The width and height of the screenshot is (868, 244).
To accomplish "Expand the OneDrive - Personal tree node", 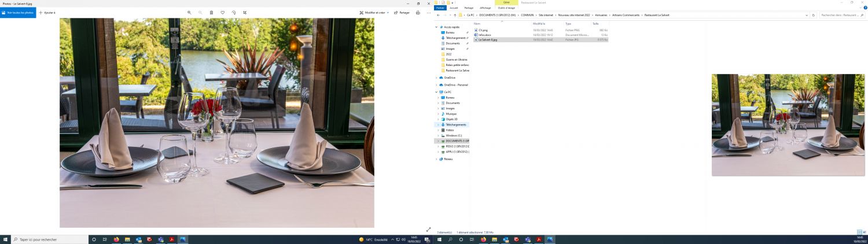I will click(x=437, y=85).
